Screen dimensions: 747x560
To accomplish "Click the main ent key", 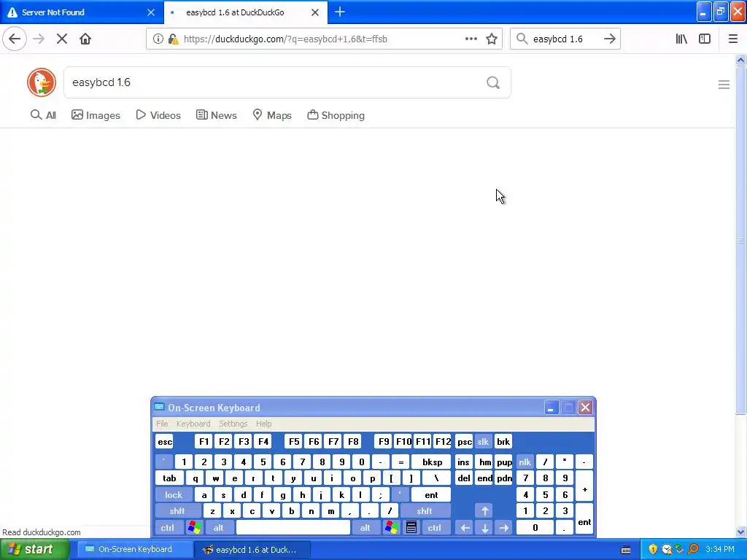I will tap(431, 495).
